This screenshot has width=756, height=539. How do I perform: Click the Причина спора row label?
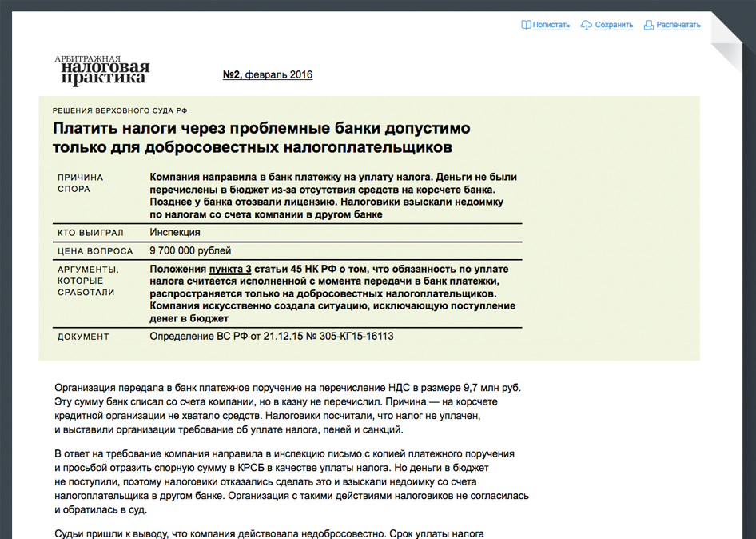click(x=80, y=183)
